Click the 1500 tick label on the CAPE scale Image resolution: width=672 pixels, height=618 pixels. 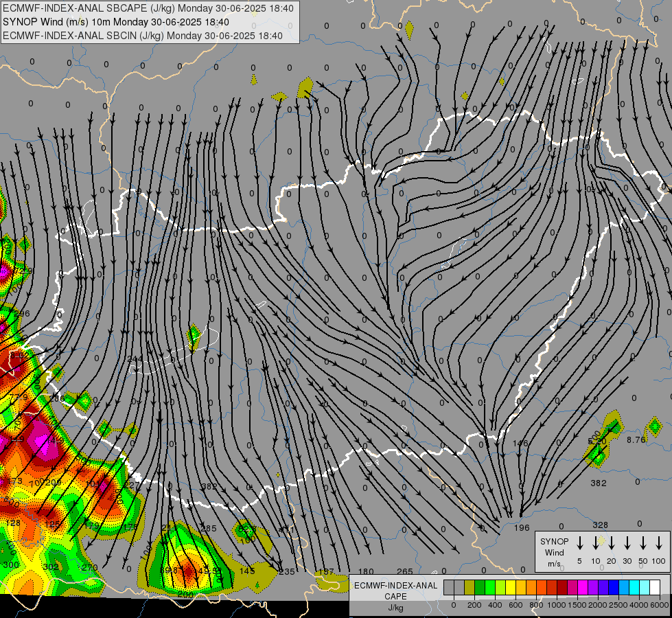[x=577, y=605]
